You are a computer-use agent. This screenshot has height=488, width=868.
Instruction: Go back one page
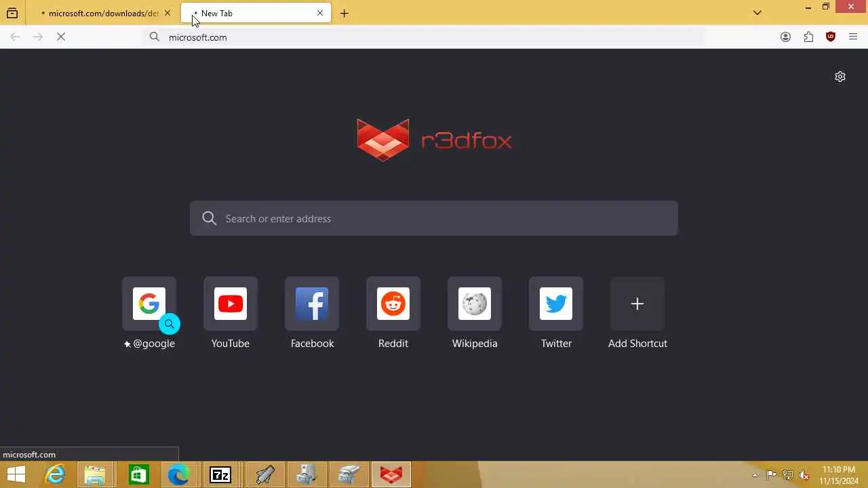coord(15,37)
